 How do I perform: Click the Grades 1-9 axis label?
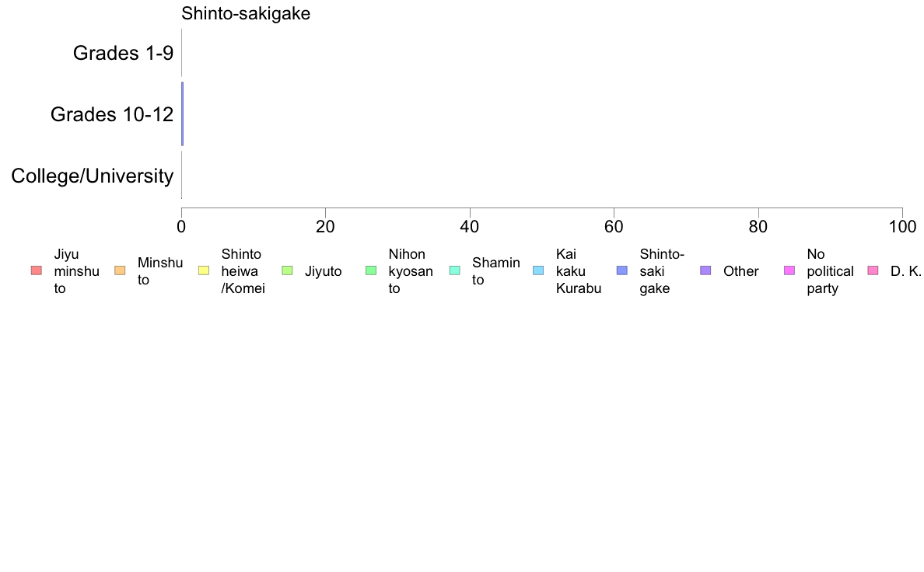(123, 53)
